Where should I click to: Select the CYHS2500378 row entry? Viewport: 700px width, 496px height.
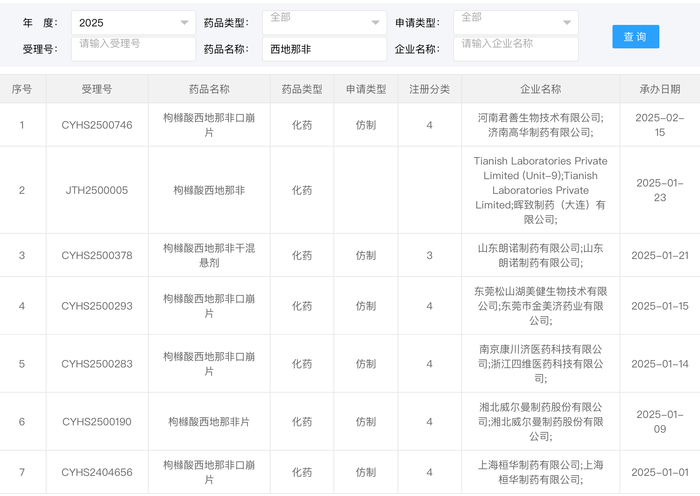click(96, 255)
